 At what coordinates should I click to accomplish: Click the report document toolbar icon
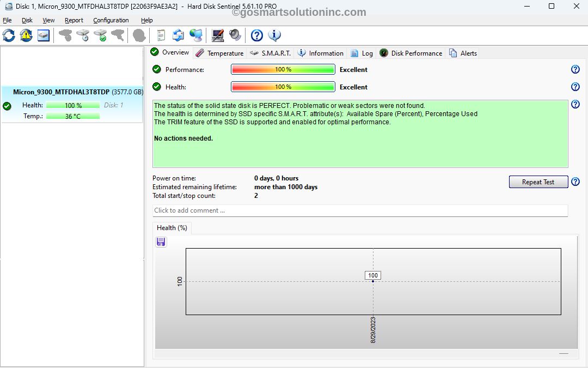click(161, 35)
